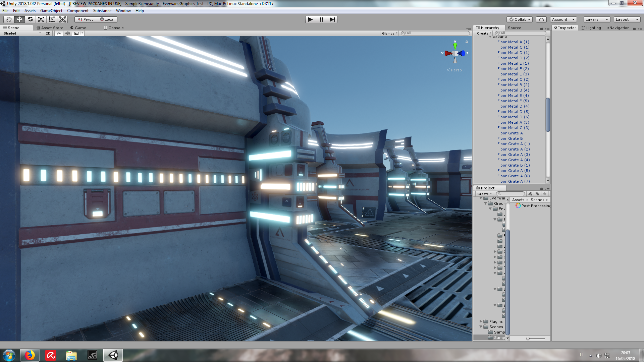The image size is (644, 362).
Task: Open the GameObject menu
Action: click(x=51, y=11)
